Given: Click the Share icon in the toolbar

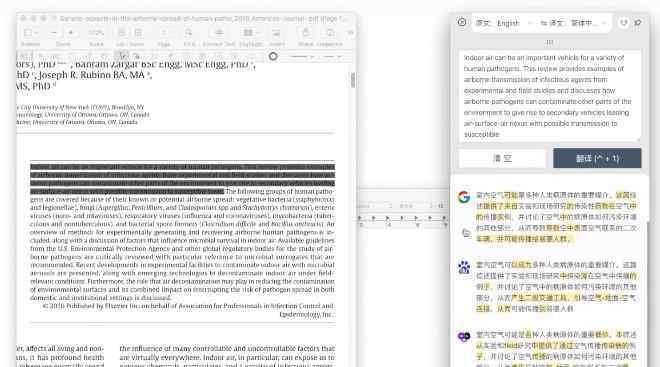Looking at the screenshot, I should point(306,33).
